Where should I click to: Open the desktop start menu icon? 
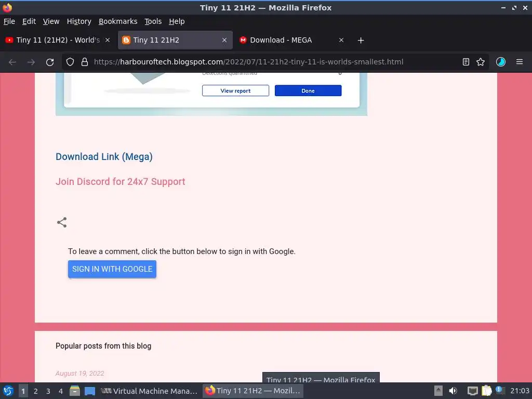(8, 391)
